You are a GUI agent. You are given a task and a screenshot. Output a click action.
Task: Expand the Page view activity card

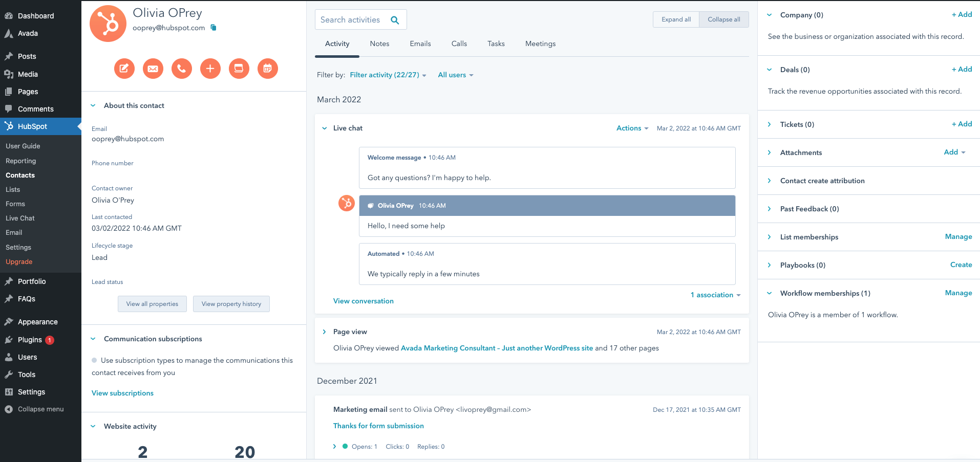click(x=325, y=332)
